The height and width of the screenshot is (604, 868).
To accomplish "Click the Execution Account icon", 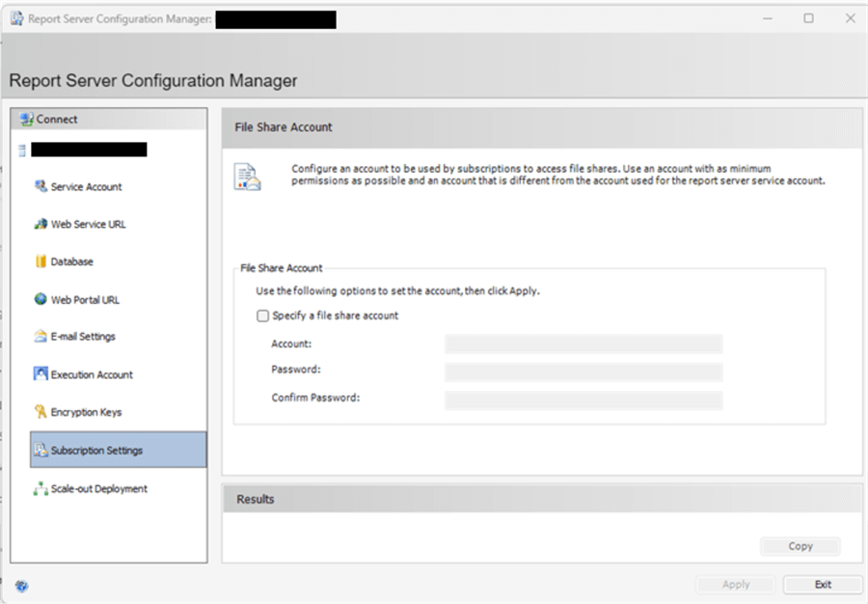I will (41, 373).
